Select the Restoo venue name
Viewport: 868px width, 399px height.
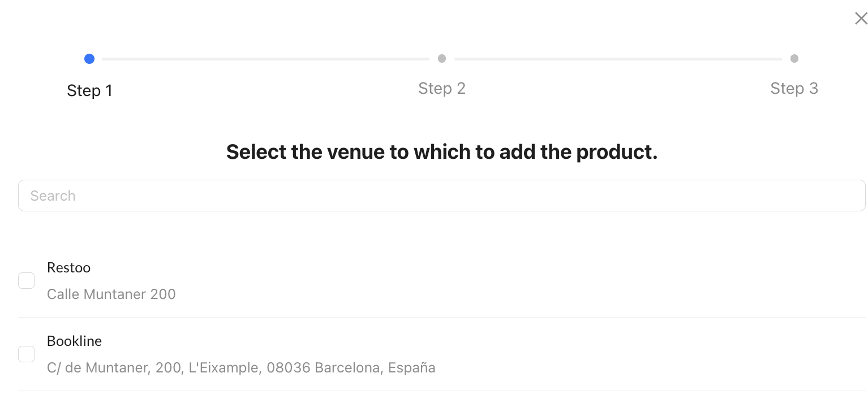click(x=68, y=267)
